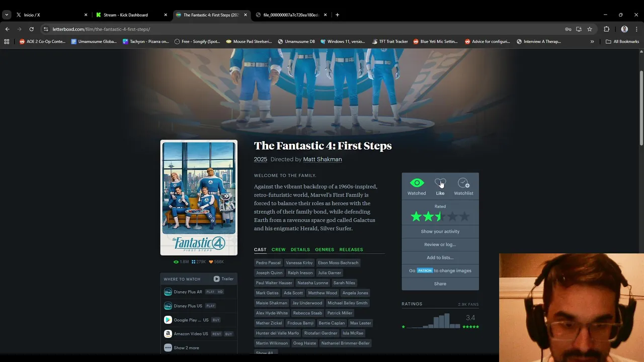Open the password key icon in address bar
Viewport: 644px width, 362px height.
tap(568, 29)
